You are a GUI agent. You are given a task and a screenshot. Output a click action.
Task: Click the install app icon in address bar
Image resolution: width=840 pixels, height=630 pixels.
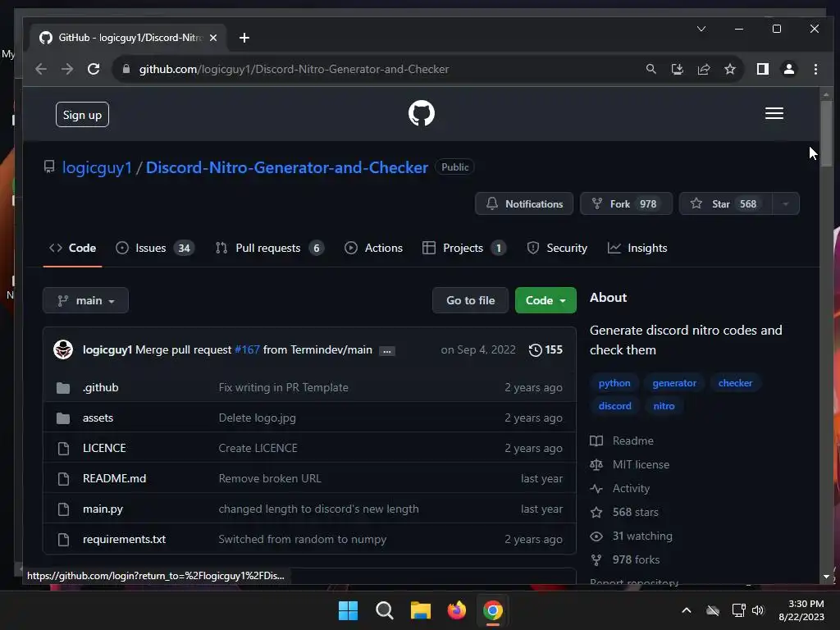[677, 69]
